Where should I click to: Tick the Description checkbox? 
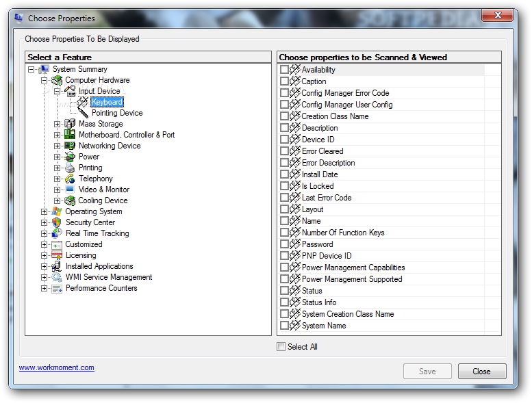284,128
